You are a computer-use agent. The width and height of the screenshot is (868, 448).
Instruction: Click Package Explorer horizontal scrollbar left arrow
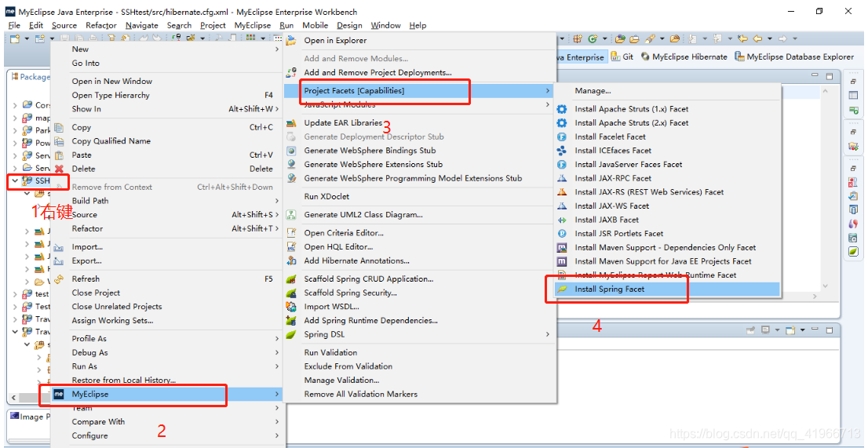pos(14,397)
